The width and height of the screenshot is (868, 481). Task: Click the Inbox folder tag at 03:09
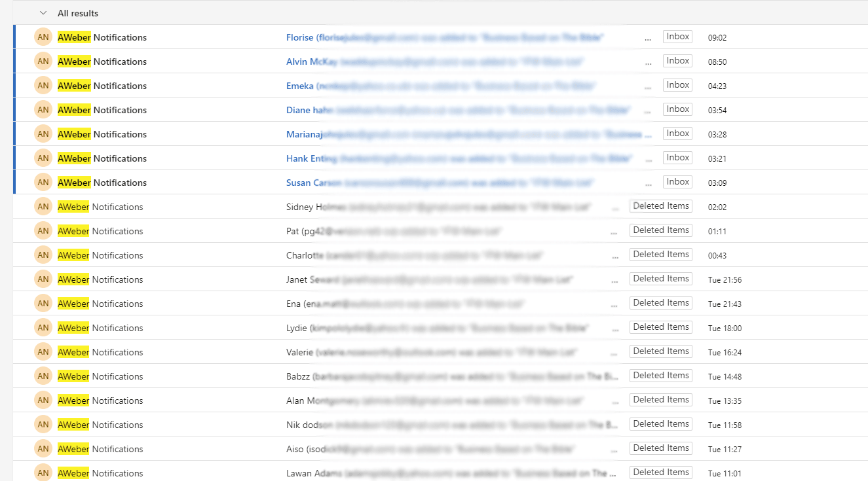coord(677,182)
